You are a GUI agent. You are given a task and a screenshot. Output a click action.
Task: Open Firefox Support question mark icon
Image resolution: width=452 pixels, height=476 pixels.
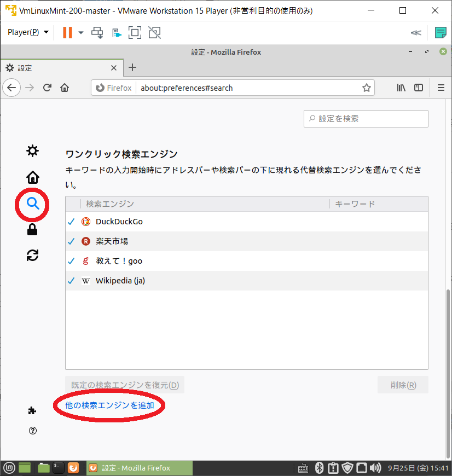click(x=32, y=431)
